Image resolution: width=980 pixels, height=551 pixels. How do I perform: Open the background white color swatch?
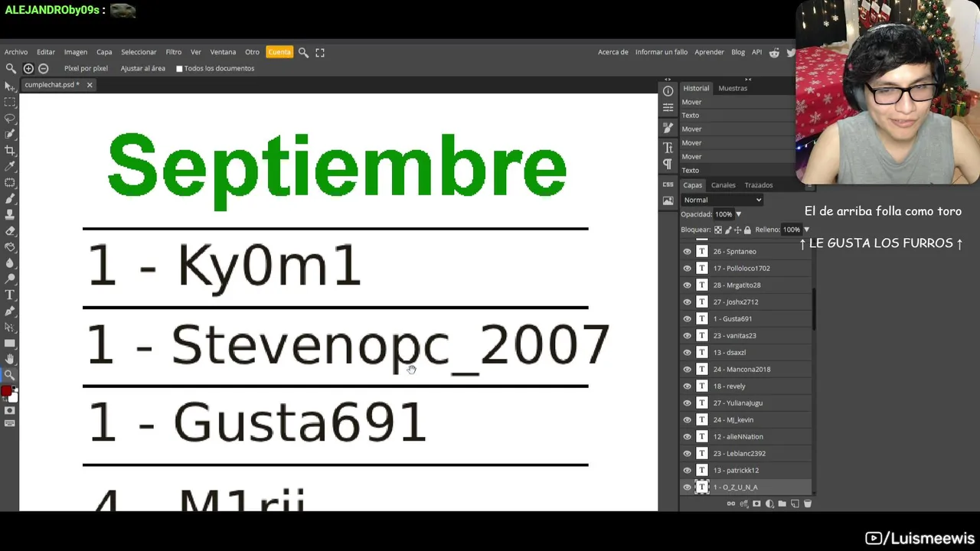12,397
